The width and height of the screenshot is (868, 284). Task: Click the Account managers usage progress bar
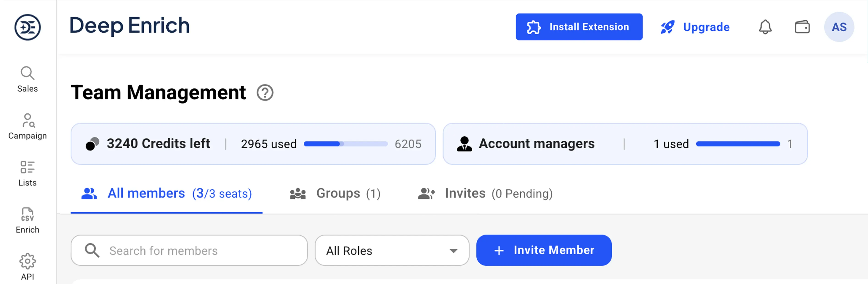738,144
